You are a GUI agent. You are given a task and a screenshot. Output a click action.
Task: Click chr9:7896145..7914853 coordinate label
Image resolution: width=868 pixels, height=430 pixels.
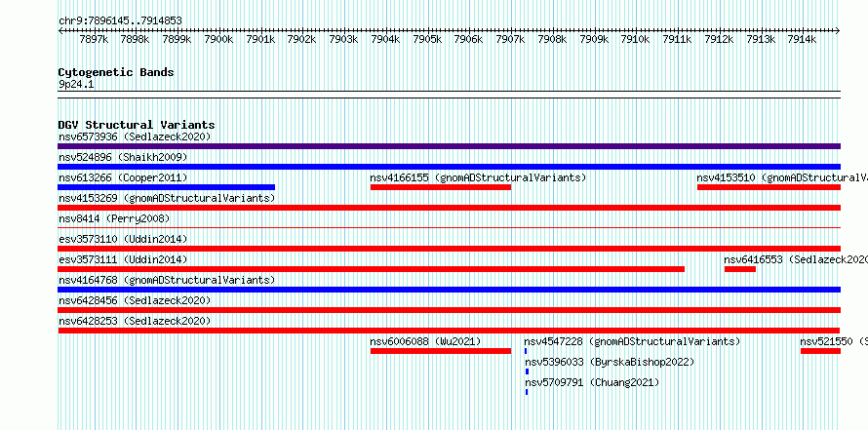tap(120, 21)
